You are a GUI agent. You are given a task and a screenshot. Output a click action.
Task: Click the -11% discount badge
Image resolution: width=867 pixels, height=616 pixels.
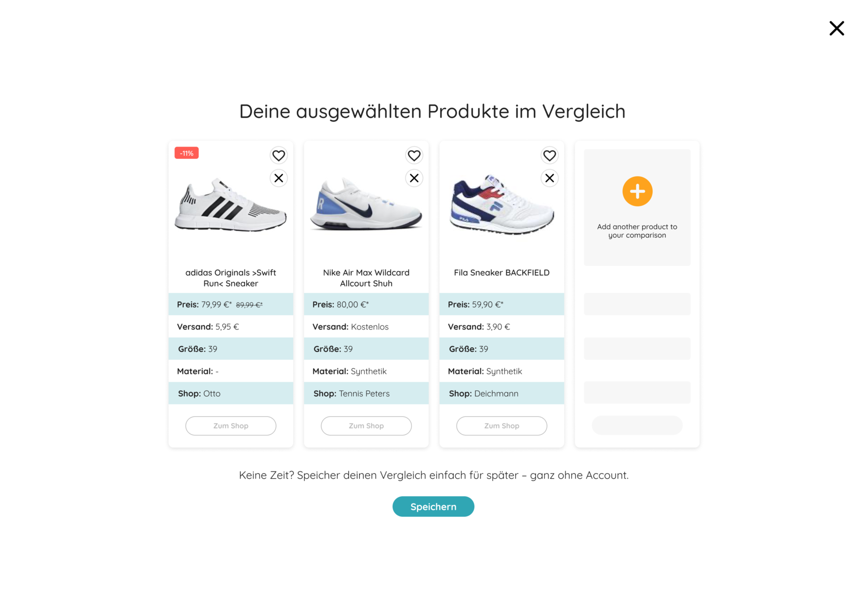click(x=187, y=153)
